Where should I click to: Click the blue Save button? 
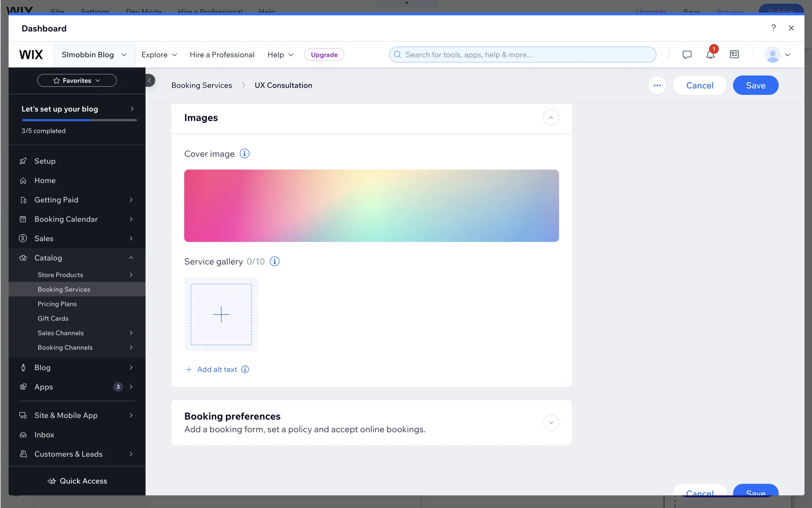(755, 86)
